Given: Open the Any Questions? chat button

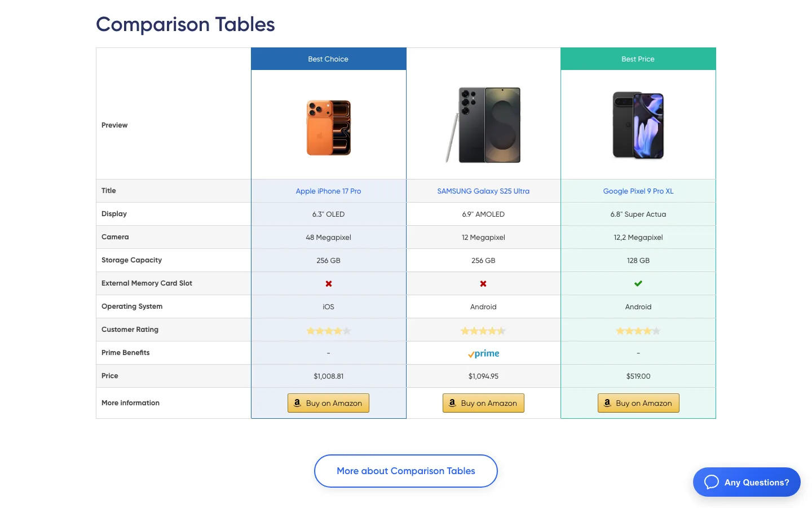Looking at the screenshot, I should click(747, 482).
